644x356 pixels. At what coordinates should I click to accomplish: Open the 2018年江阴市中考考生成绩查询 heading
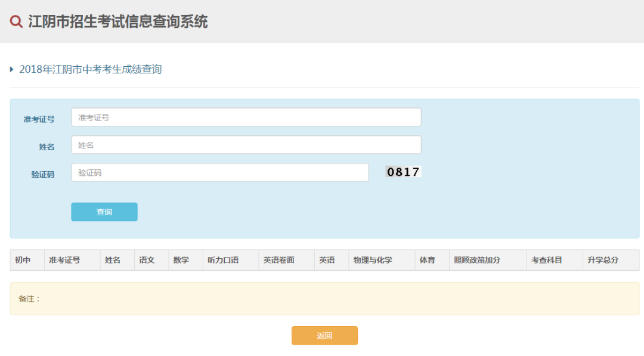90,70
